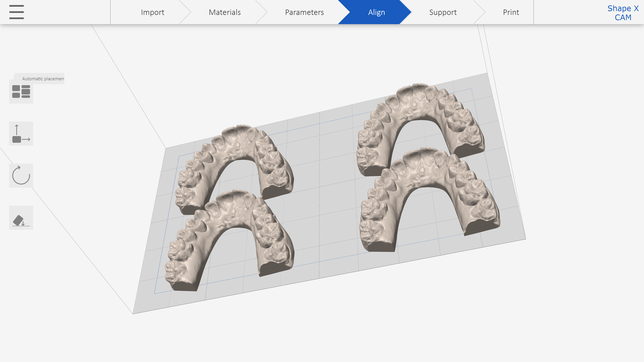644x362 pixels.
Task: Open the hamburger main menu
Action: click(x=16, y=12)
